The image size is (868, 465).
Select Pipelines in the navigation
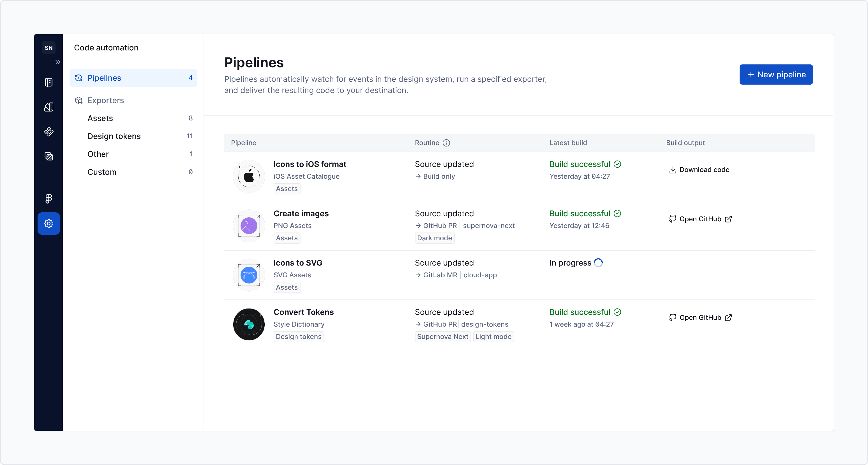click(x=133, y=78)
